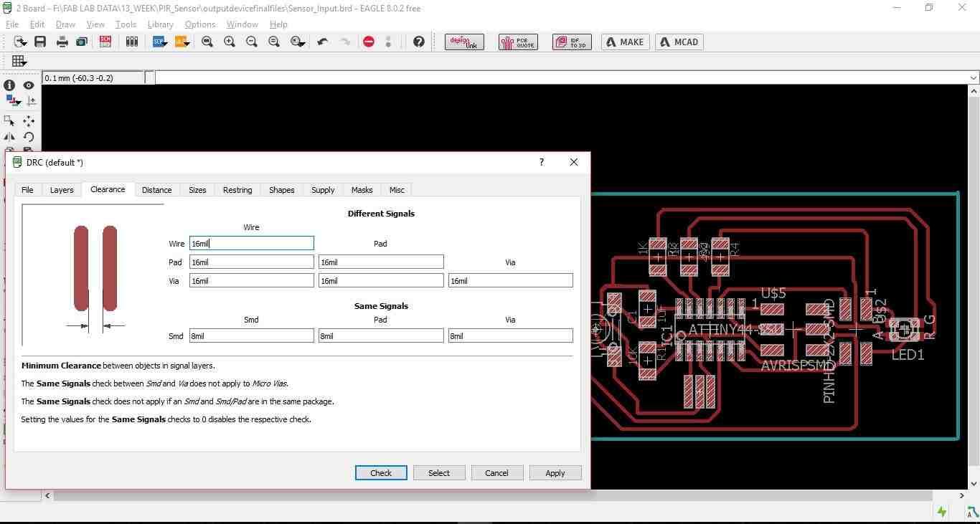Expand the command line history dropdown
The width and height of the screenshot is (980, 524).
tap(974, 77)
